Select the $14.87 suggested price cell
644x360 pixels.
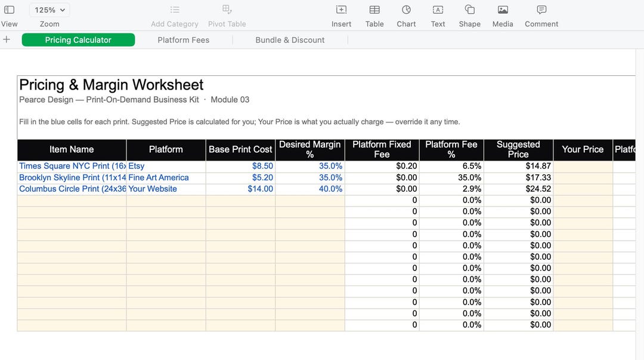(518, 166)
